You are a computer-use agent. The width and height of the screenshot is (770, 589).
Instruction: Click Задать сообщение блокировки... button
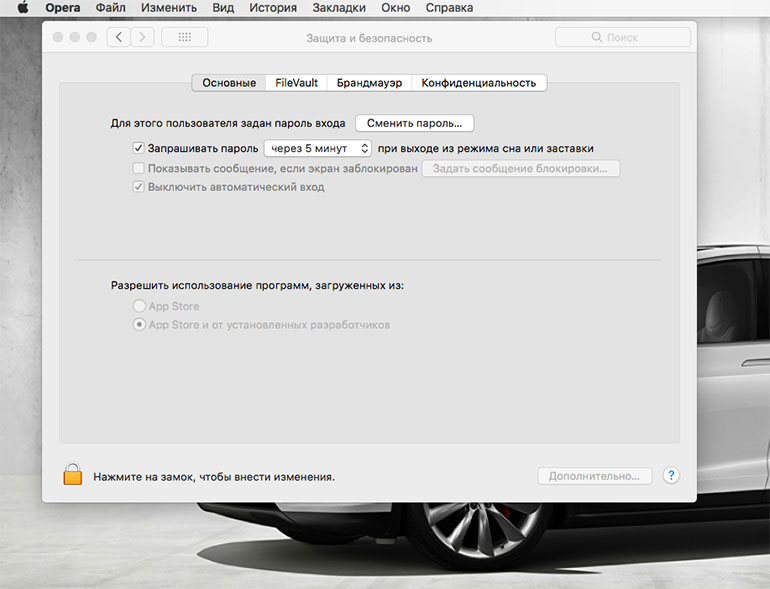(x=521, y=168)
